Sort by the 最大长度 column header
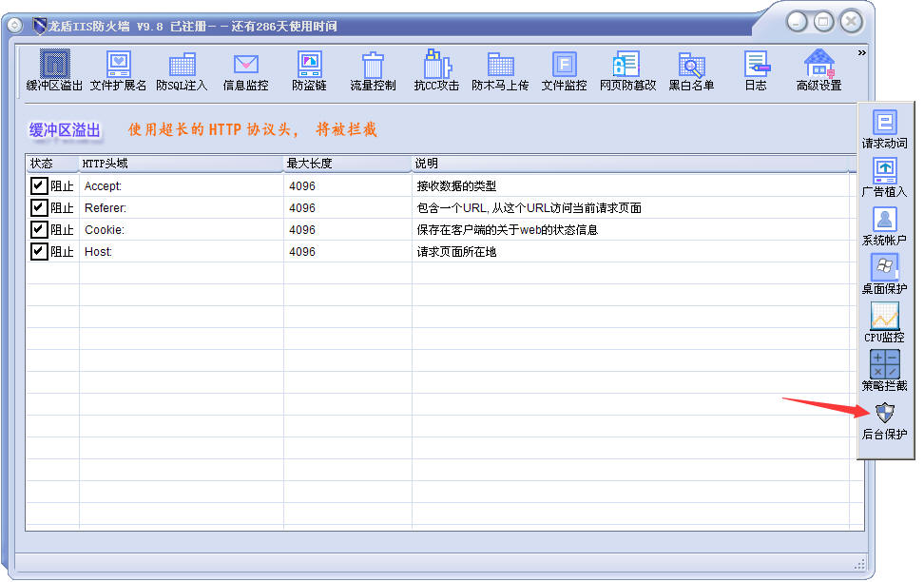 [x=347, y=164]
